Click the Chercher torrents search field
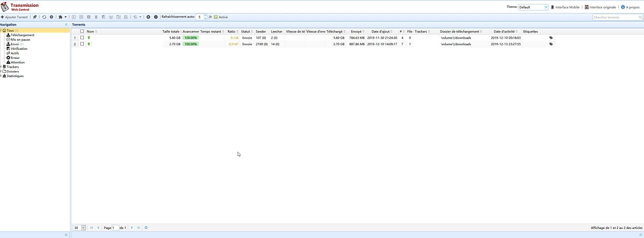Image resolution: width=644 pixels, height=238 pixels. pos(615,17)
